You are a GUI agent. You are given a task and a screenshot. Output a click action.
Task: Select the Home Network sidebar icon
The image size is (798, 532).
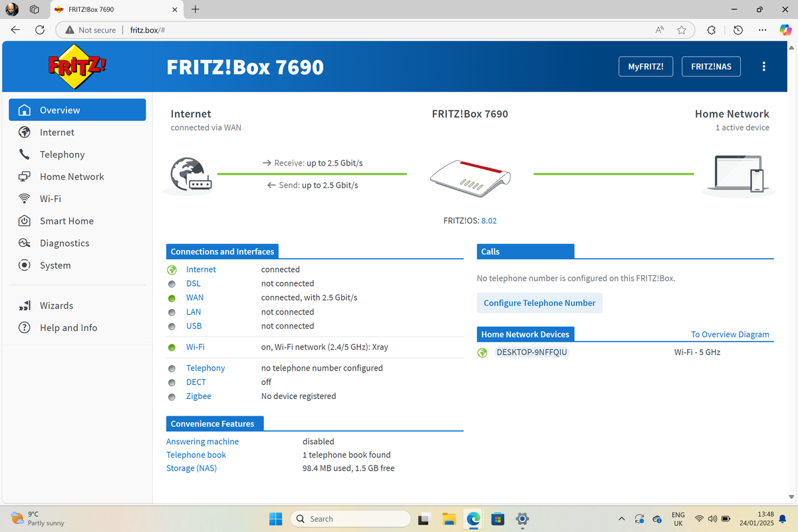tap(25, 176)
